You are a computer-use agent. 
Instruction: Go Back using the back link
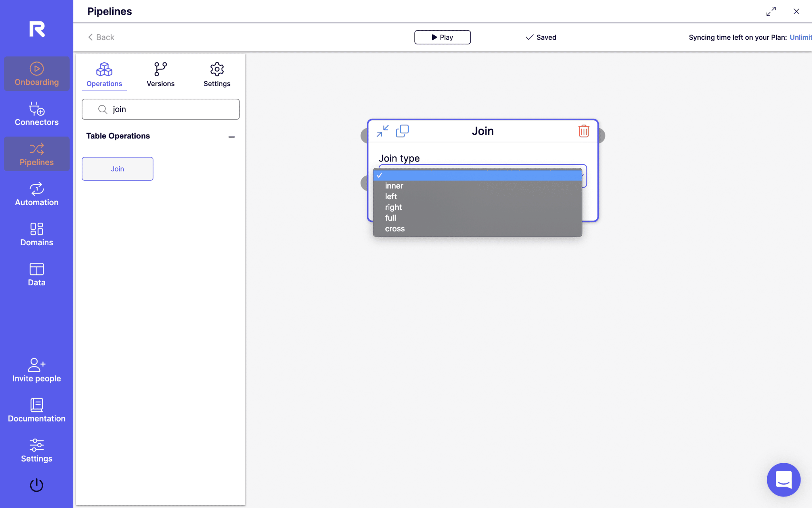[x=100, y=37]
